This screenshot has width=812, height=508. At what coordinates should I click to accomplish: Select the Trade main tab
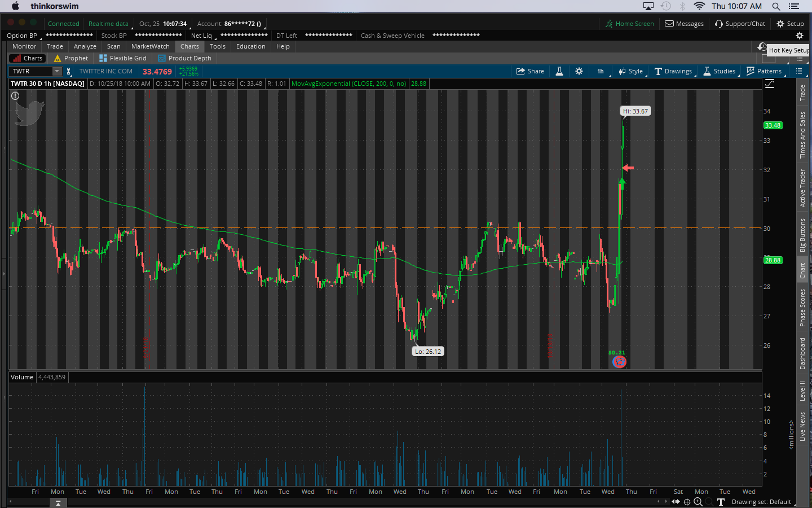tap(55, 46)
